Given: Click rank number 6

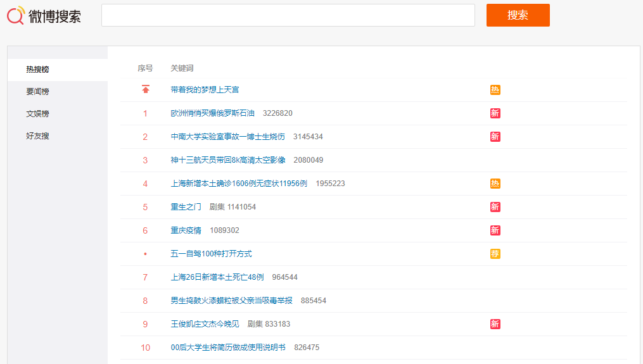Looking at the screenshot, I should pos(145,231).
